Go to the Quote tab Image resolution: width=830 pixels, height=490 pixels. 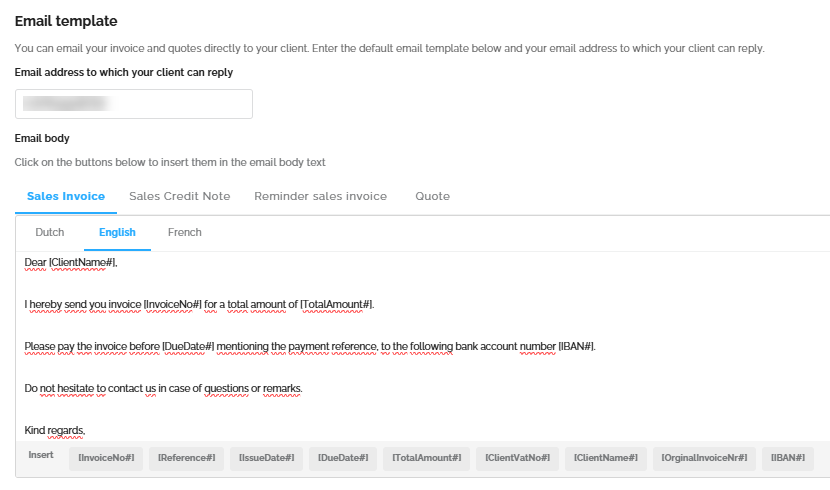(433, 196)
